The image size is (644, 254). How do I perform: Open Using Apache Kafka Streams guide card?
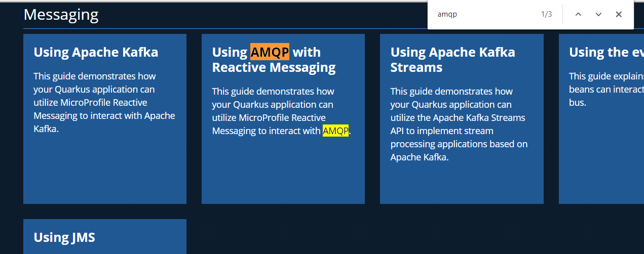click(x=462, y=119)
